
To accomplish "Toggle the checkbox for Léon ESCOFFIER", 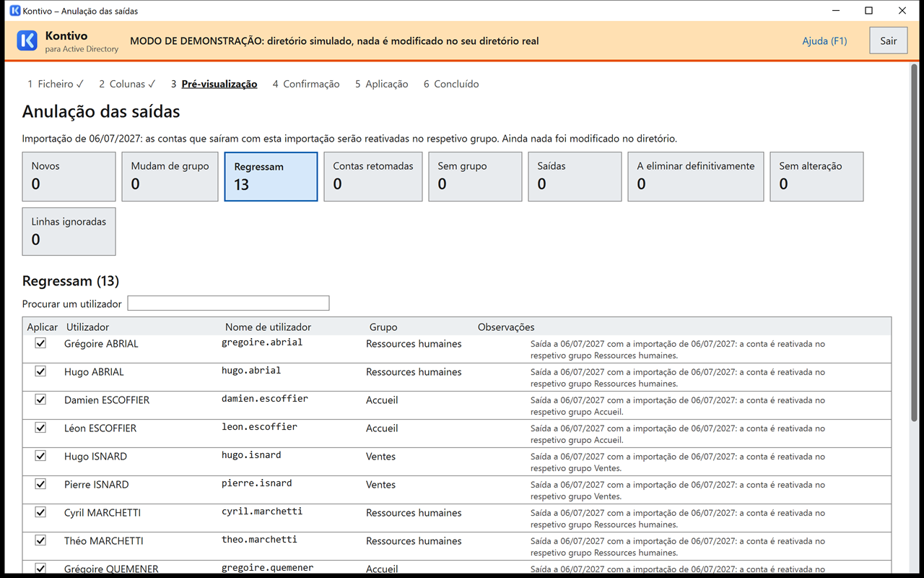I will 40,428.
